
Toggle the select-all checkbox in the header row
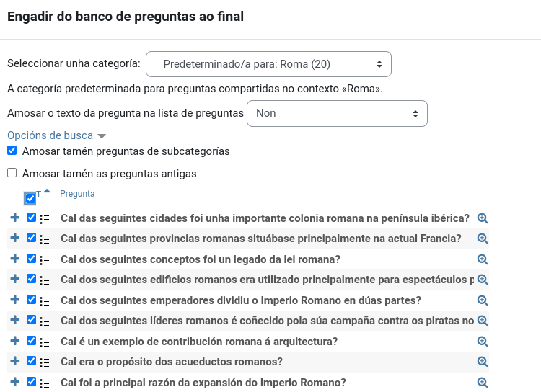30,199
